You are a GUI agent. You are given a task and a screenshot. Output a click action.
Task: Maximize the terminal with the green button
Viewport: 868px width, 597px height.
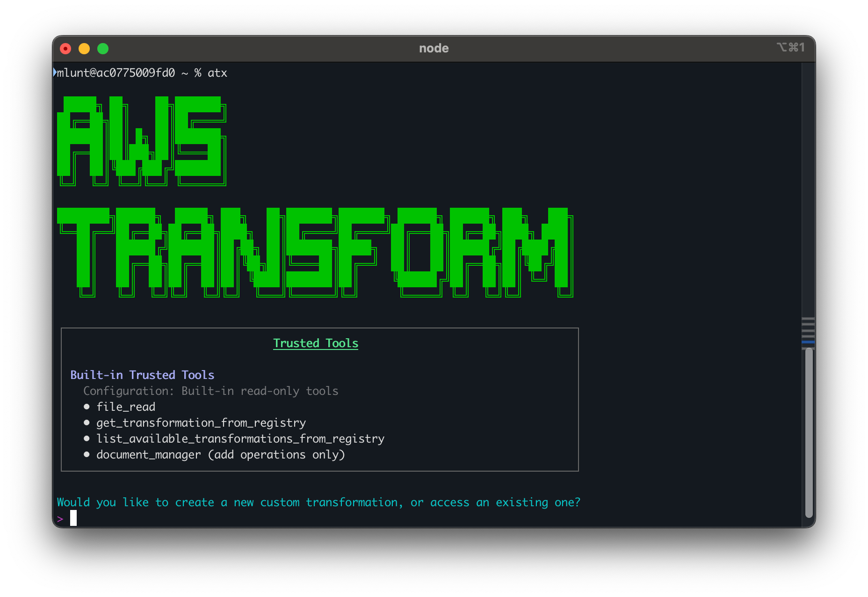coord(103,49)
